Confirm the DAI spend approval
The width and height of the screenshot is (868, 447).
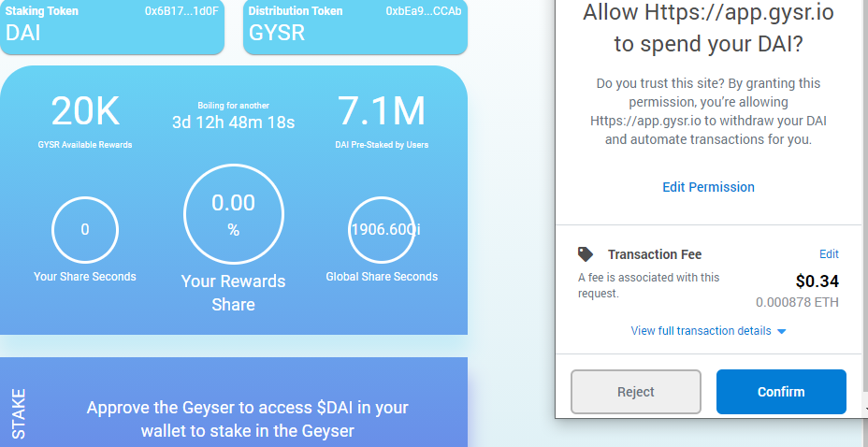781,392
